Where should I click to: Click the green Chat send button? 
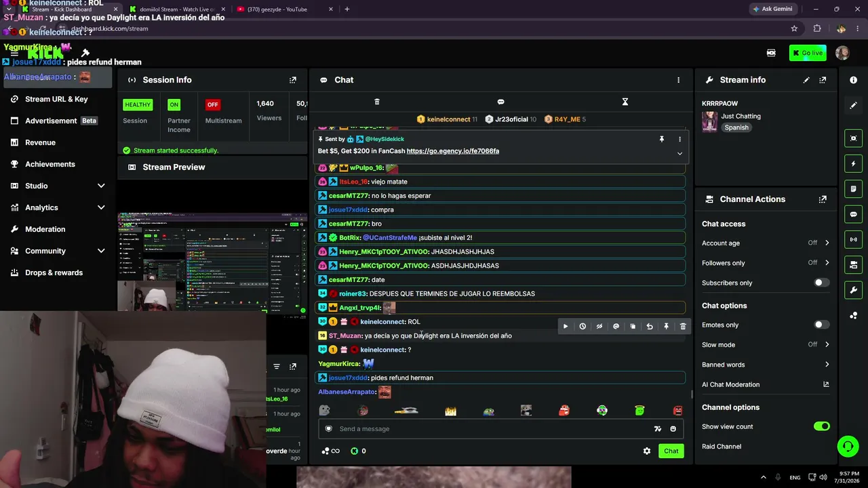point(671,451)
